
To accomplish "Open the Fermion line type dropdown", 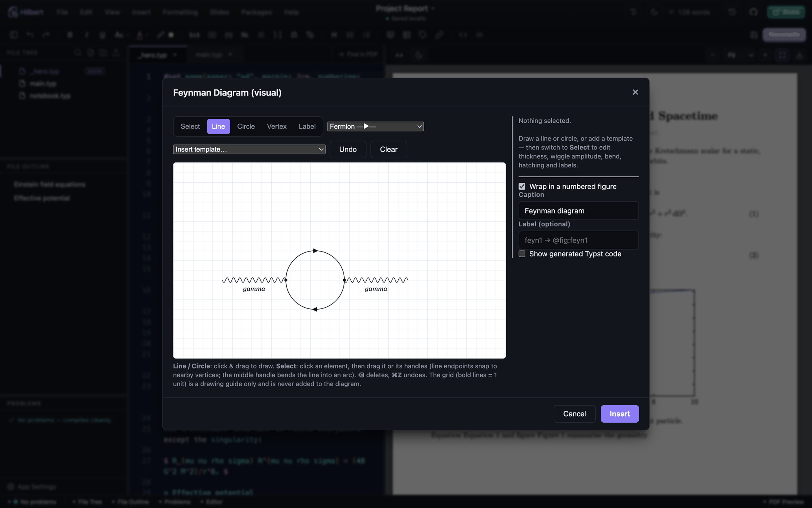I will pyautogui.click(x=376, y=126).
